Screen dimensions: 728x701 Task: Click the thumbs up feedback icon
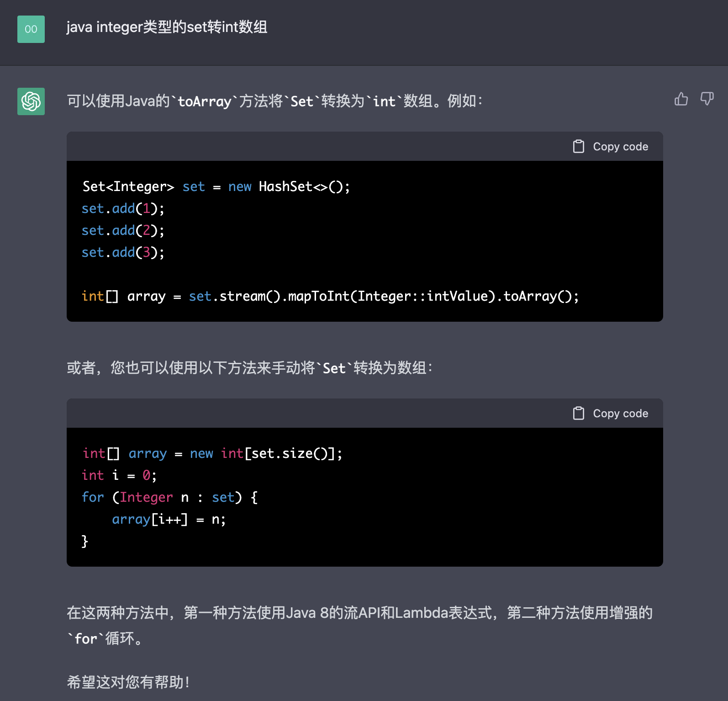point(681,99)
